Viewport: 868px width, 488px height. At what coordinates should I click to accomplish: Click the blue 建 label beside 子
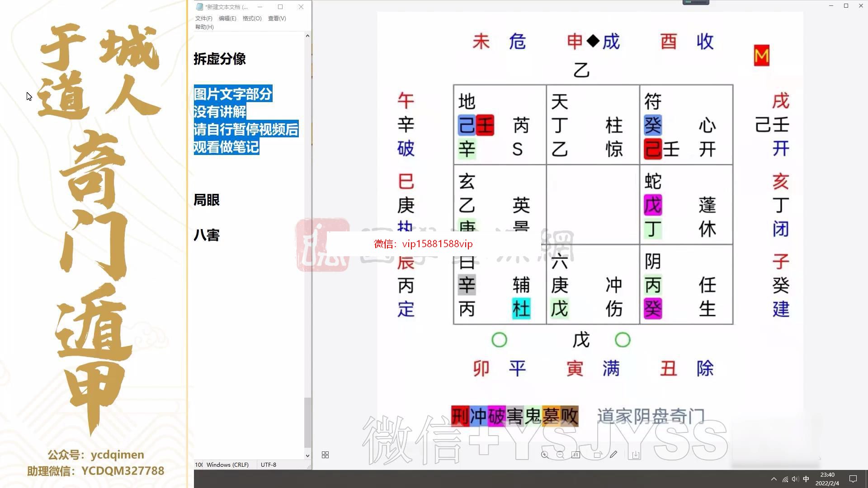781,310
